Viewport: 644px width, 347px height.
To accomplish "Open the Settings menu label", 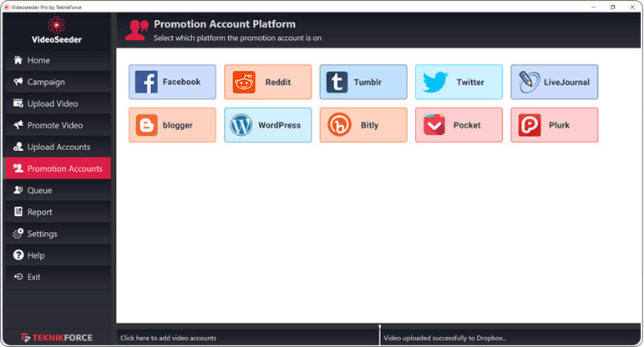I will pyautogui.click(x=42, y=234).
